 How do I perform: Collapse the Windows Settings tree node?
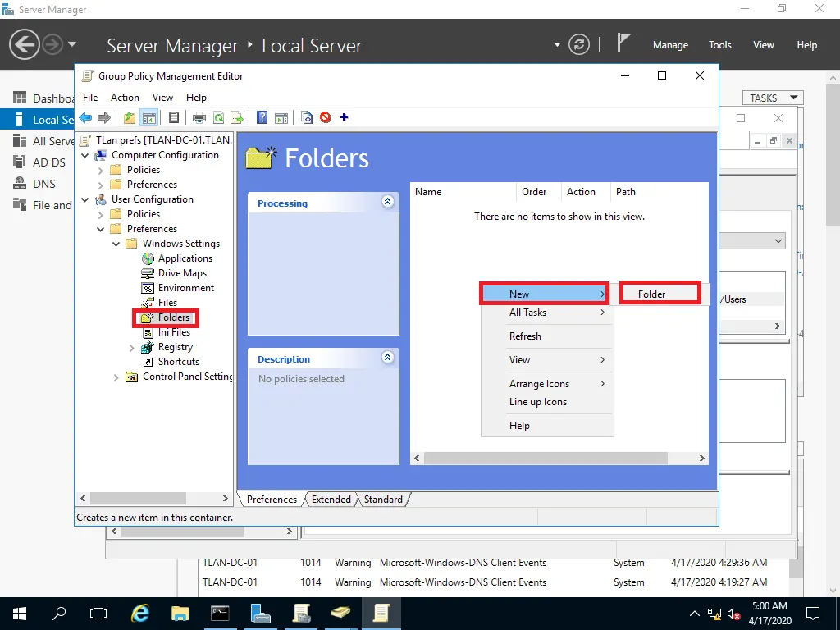click(116, 244)
